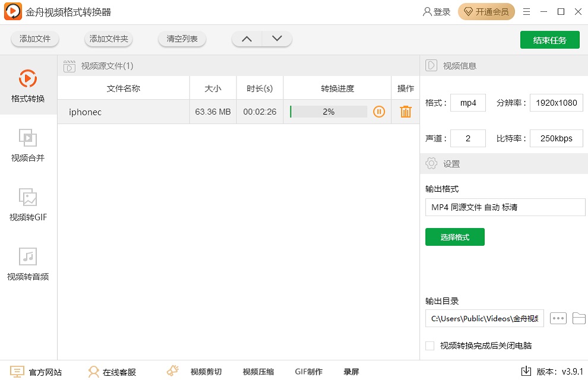Image resolution: width=588 pixels, height=380 pixels.
Task: Pause the conversion of iphonec
Action: pyautogui.click(x=378, y=111)
